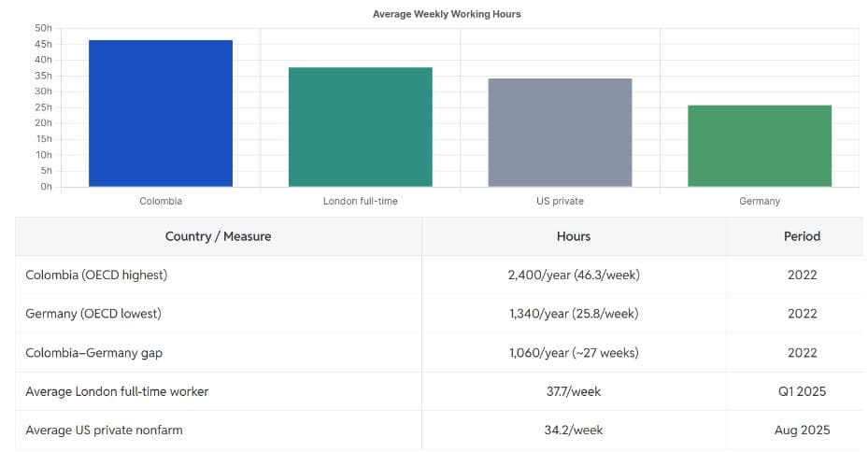The image size is (868, 452).
Task: Select the Average US private nonfarm cell
Action: coord(218,430)
